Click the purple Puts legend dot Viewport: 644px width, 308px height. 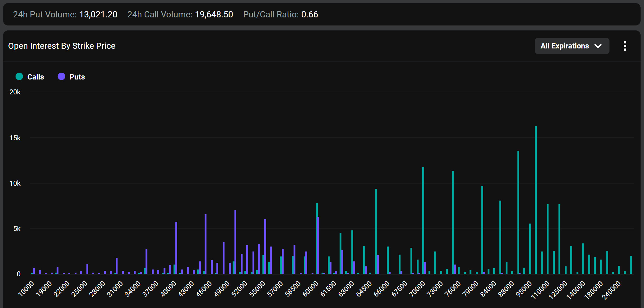pyautogui.click(x=62, y=76)
